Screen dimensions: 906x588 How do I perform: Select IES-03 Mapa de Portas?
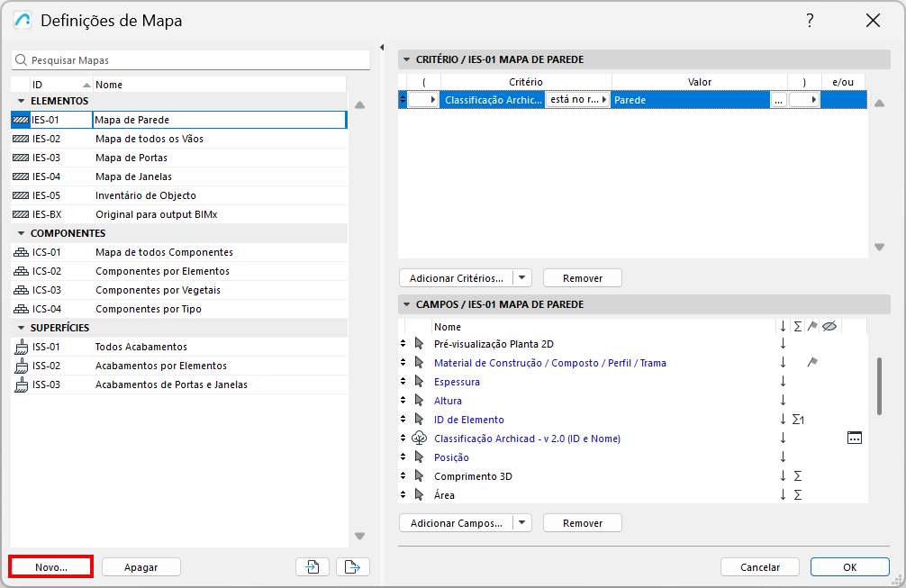(x=179, y=158)
